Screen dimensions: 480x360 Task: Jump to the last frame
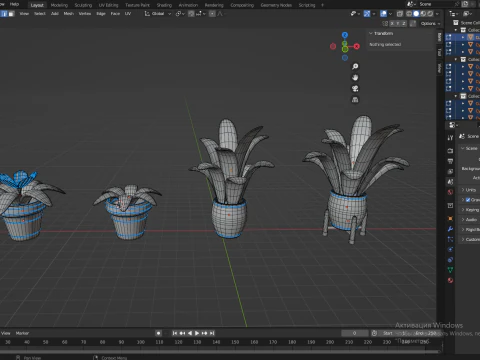tap(212, 333)
